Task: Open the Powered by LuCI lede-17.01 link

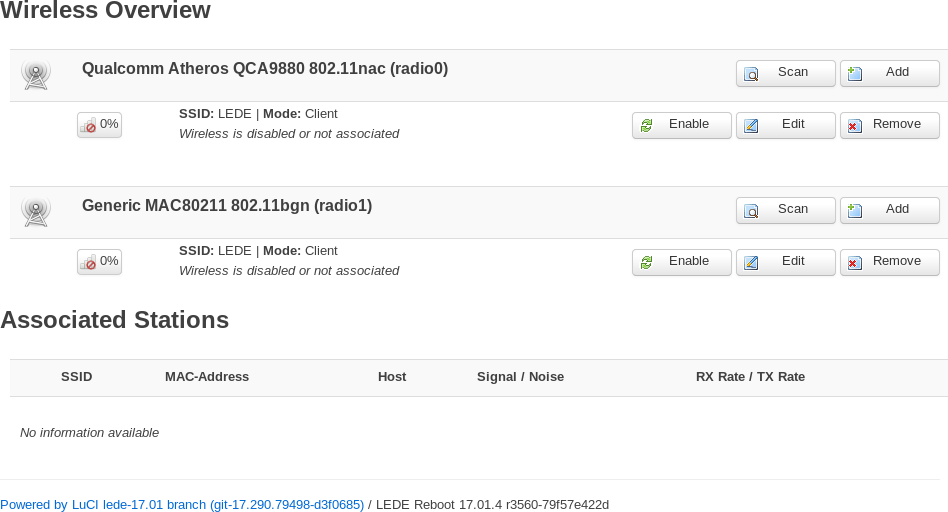Action: (x=182, y=505)
